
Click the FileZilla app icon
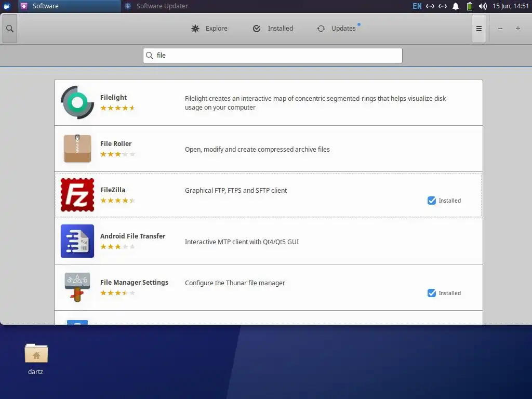[x=77, y=195]
